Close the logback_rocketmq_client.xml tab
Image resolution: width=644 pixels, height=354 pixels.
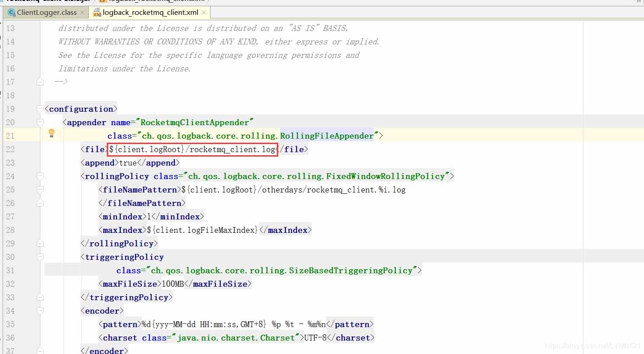coord(204,13)
